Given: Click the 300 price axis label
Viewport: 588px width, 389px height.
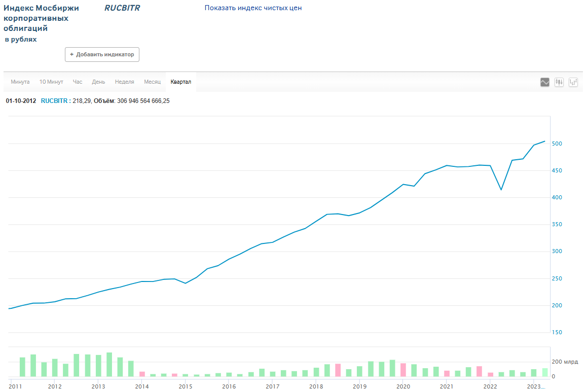Looking at the screenshot, I should (x=557, y=252).
